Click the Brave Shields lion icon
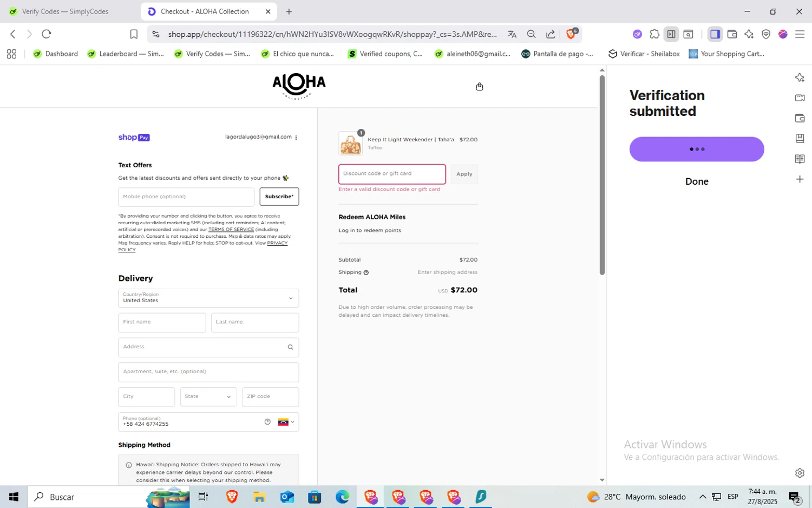The image size is (812, 508). click(571, 34)
